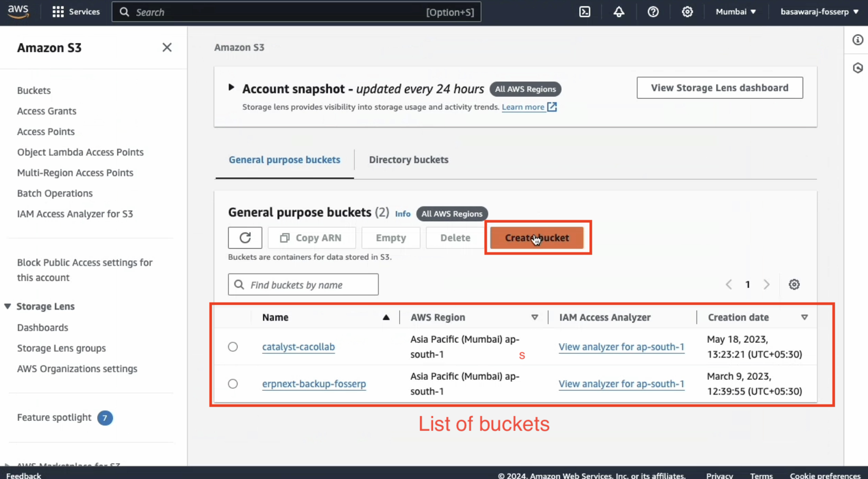Click View Storage Lens dashboard button

[720, 88]
